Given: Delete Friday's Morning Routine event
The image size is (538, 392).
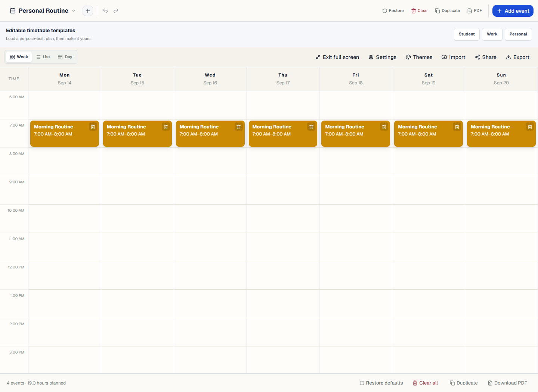Looking at the screenshot, I should [384, 127].
